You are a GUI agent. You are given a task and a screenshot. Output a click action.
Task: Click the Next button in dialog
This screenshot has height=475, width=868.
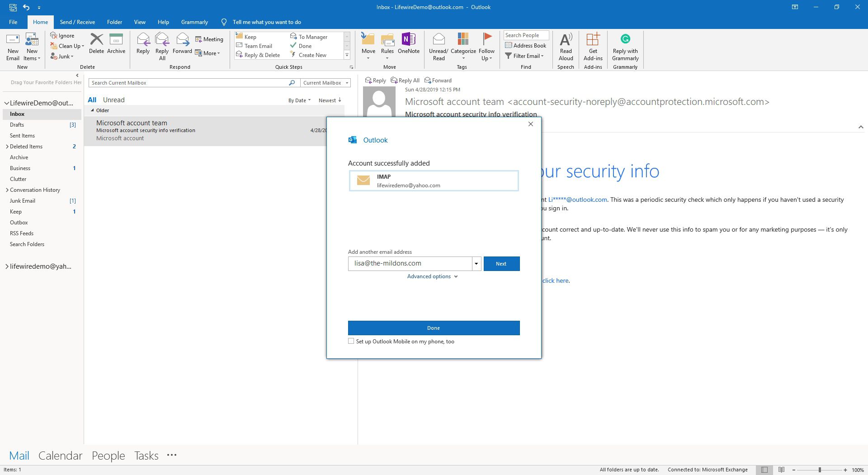501,264
